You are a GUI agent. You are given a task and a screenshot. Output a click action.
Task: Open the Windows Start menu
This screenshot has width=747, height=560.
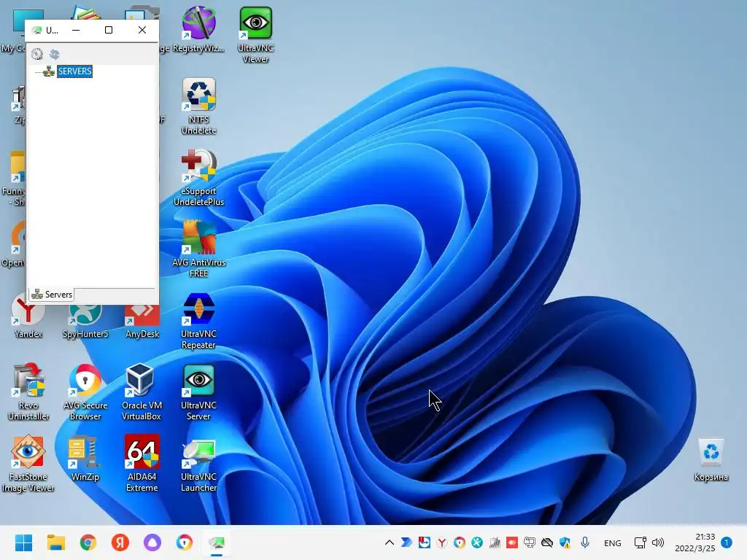[x=23, y=542]
